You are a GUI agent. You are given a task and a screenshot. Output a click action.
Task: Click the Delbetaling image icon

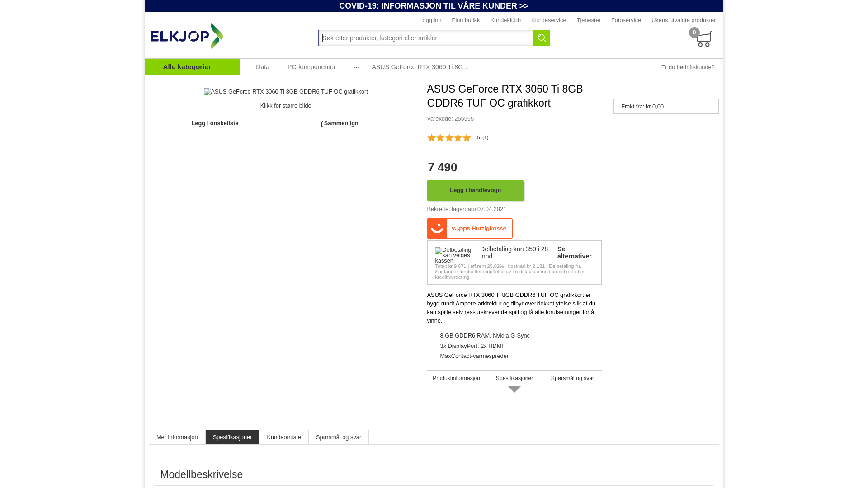[454, 255]
